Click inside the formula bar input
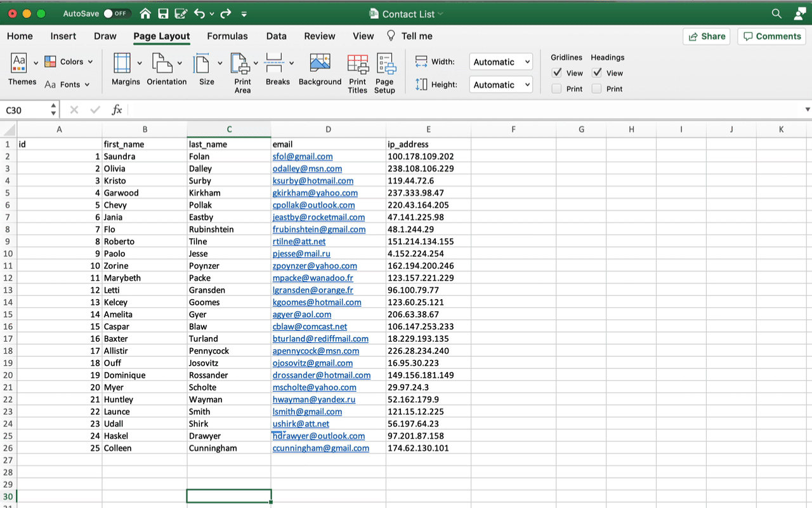The image size is (812, 508). tap(466, 110)
